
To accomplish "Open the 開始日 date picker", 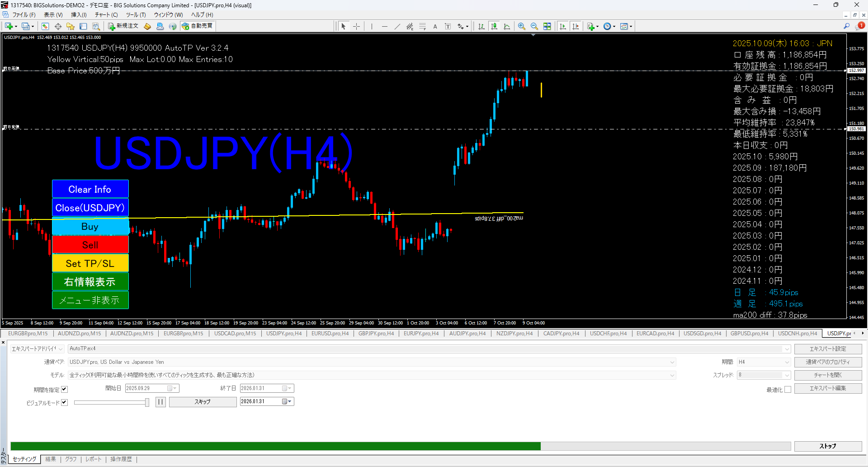I will click(x=152, y=388).
